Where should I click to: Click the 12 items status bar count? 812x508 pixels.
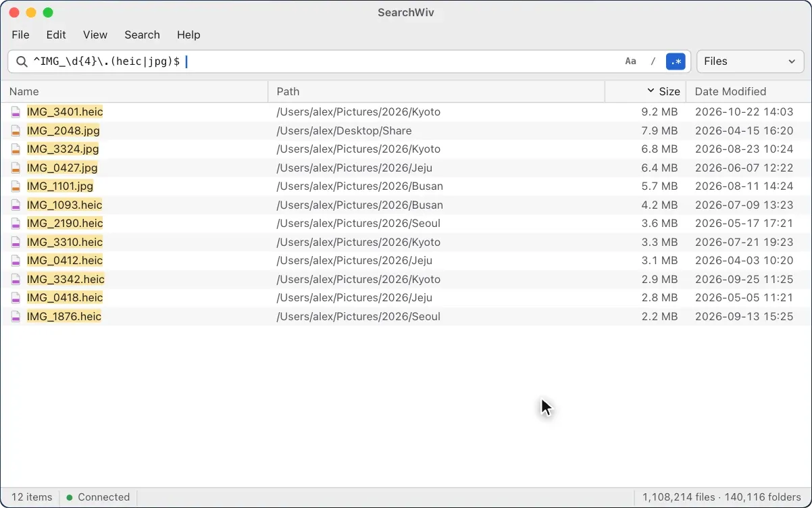click(x=32, y=497)
